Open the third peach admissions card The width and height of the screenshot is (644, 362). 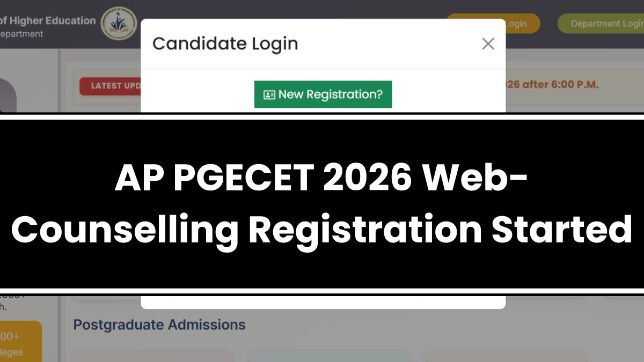(506, 357)
